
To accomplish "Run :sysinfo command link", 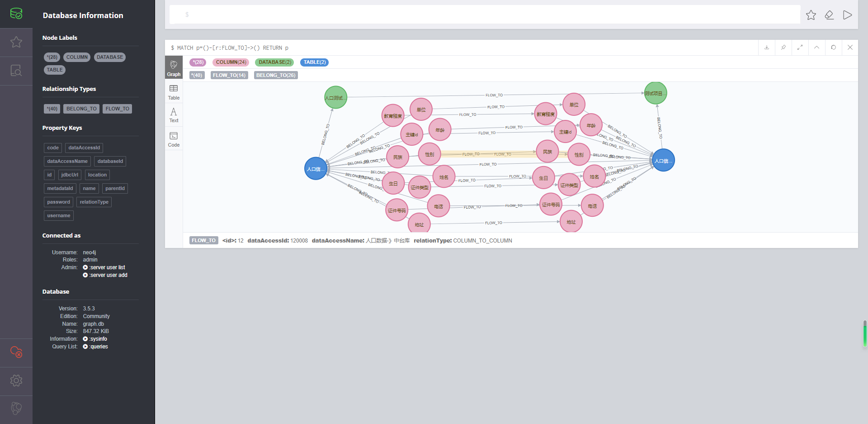I will [95, 339].
